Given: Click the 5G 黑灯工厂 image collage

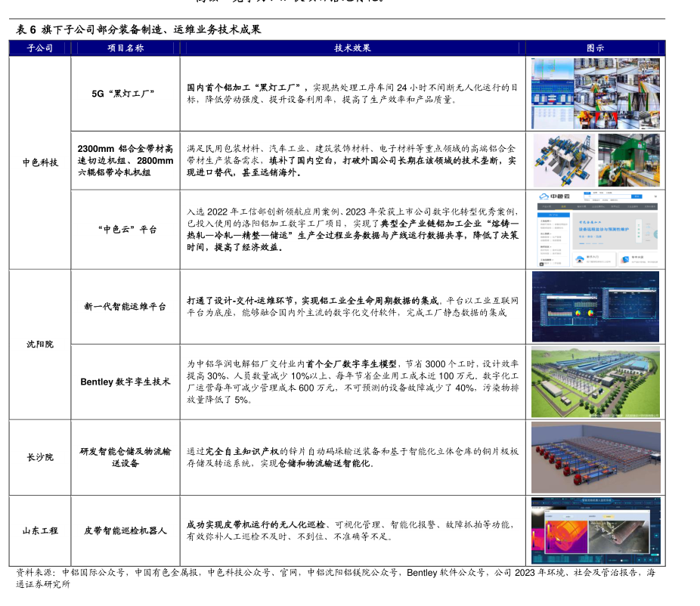Looking at the screenshot, I should pos(596,93).
